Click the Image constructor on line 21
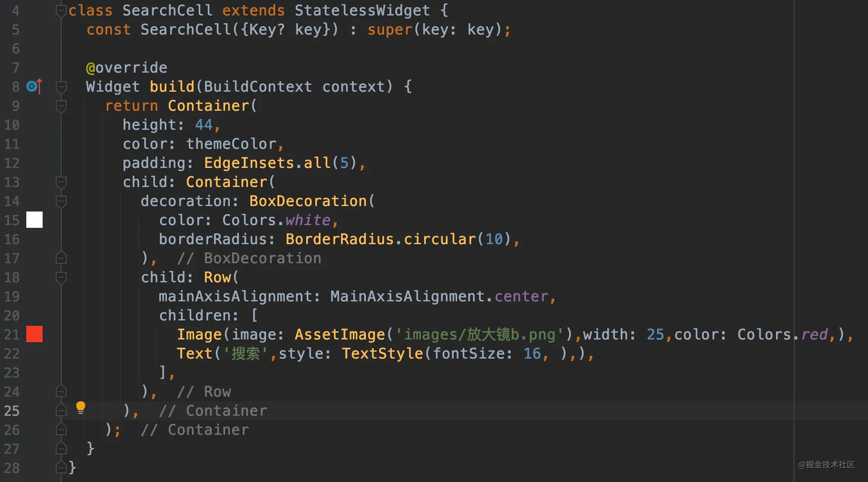The width and height of the screenshot is (868, 482). pos(200,334)
